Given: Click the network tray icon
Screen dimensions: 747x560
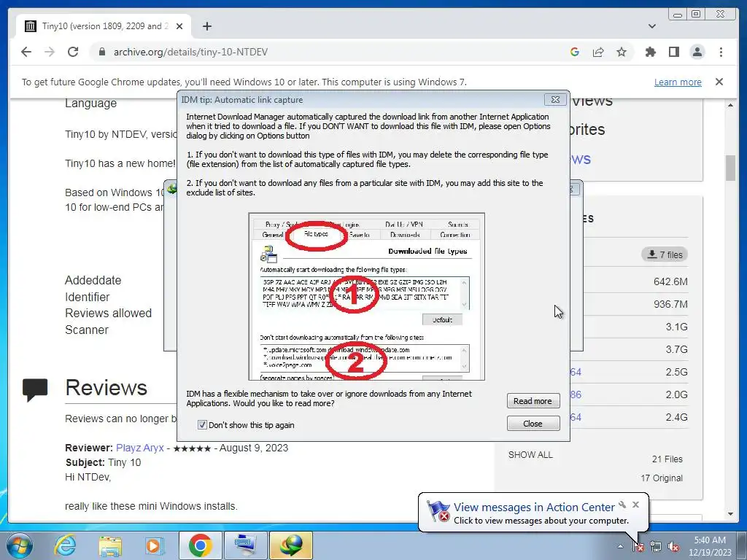Looking at the screenshot, I should click(x=656, y=546).
